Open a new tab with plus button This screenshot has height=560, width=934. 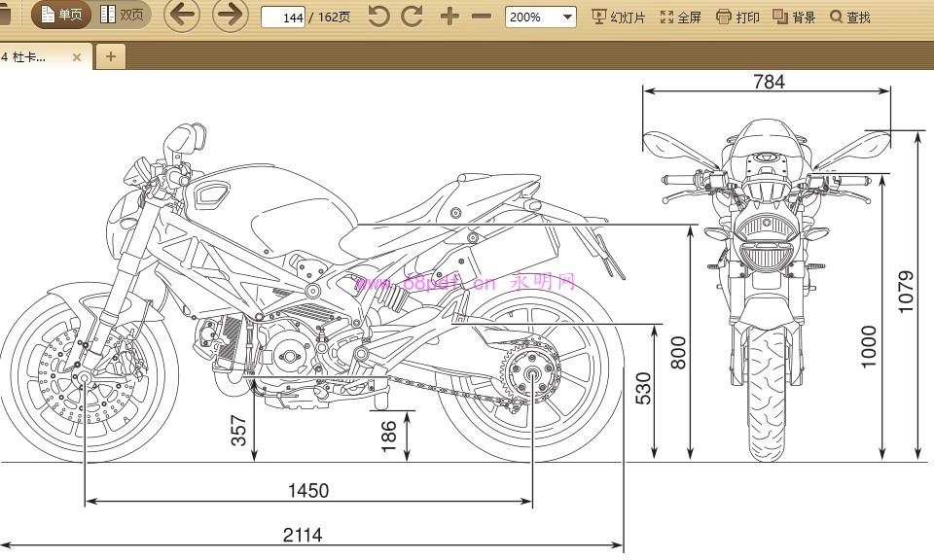(110, 56)
